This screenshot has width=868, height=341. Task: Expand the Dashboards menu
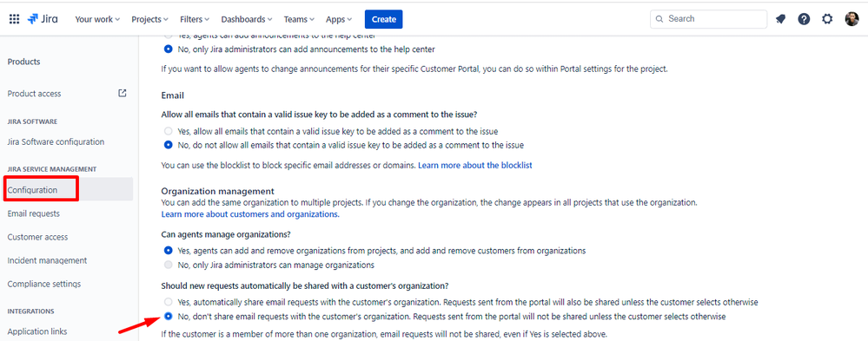tap(247, 19)
